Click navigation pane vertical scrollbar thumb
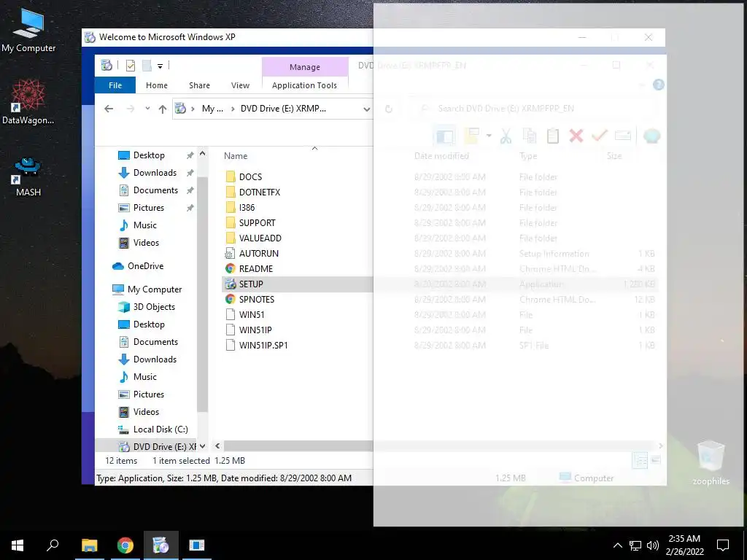Image resolution: width=747 pixels, height=560 pixels. 203,294
